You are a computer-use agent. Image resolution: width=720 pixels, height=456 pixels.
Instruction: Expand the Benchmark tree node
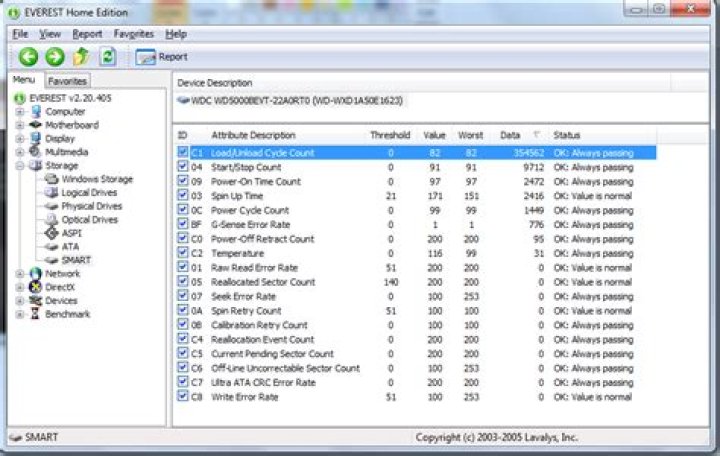(x=20, y=314)
